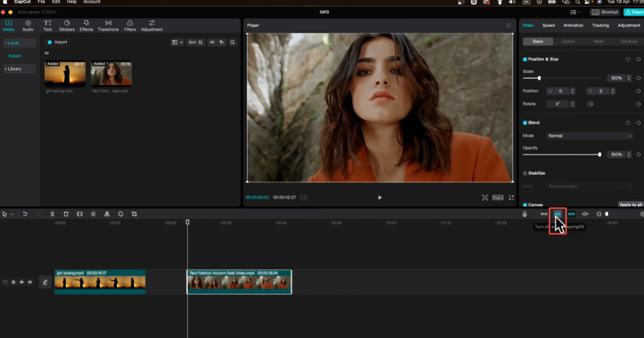Click Apply to all button

[630, 205]
